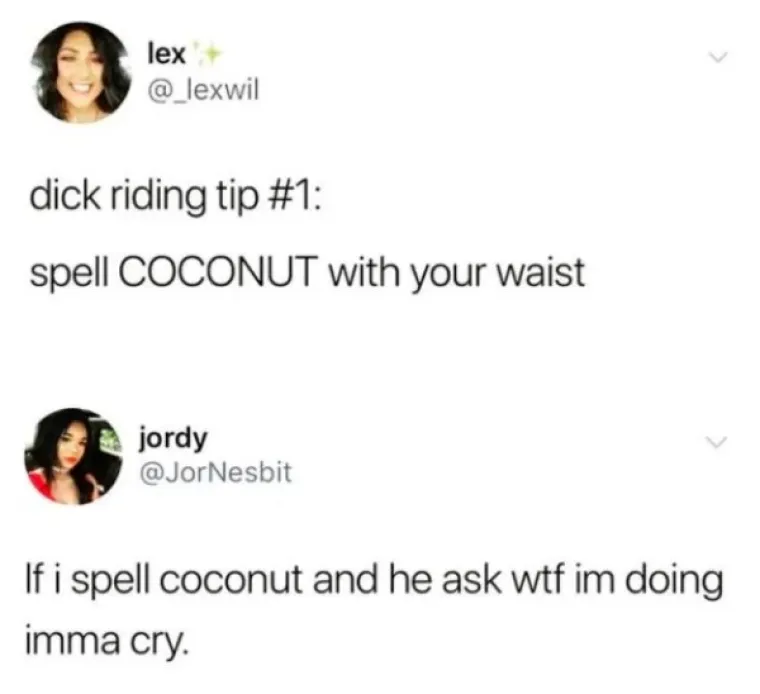Image resolution: width=760 pixels, height=694 pixels.
Task: Open the @JorNesbit handle
Action: (216, 473)
